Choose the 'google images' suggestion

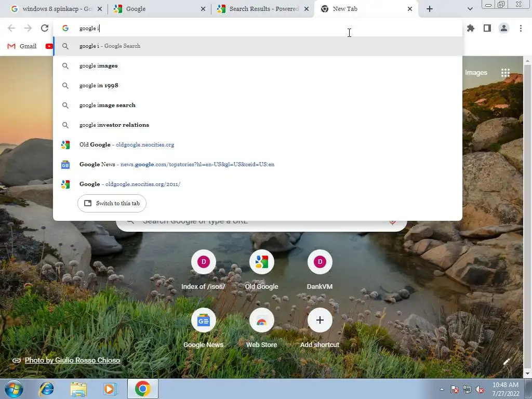click(x=258, y=65)
